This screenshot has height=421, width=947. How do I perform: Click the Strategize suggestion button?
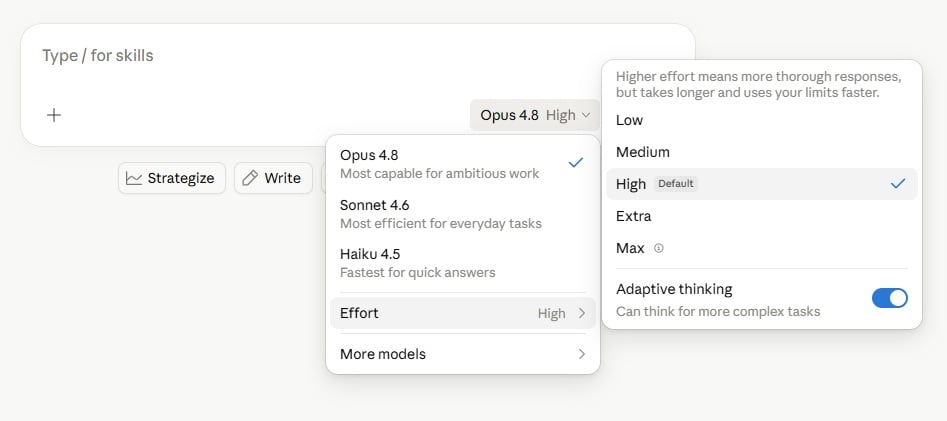pyautogui.click(x=172, y=178)
